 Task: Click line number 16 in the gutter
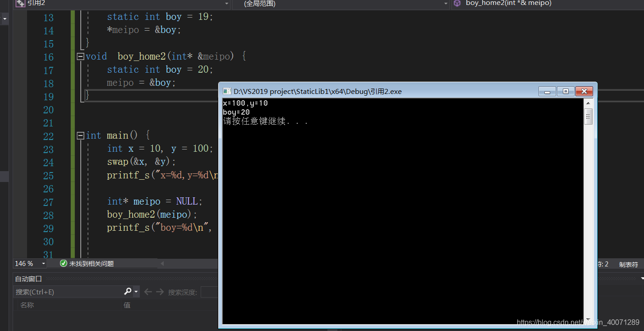(48, 57)
